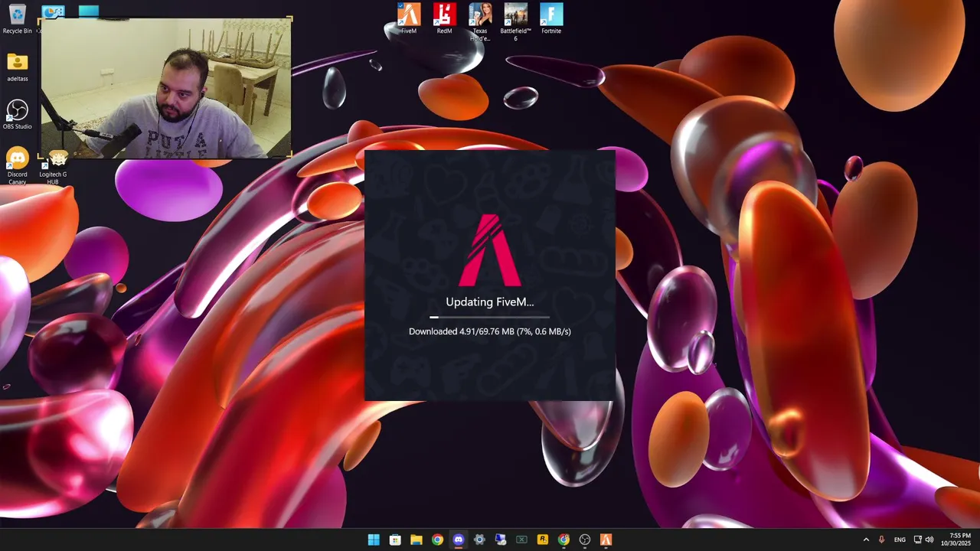Click the microphone tray indicator
This screenshot has height=551, width=980.
pyautogui.click(x=882, y=540)
